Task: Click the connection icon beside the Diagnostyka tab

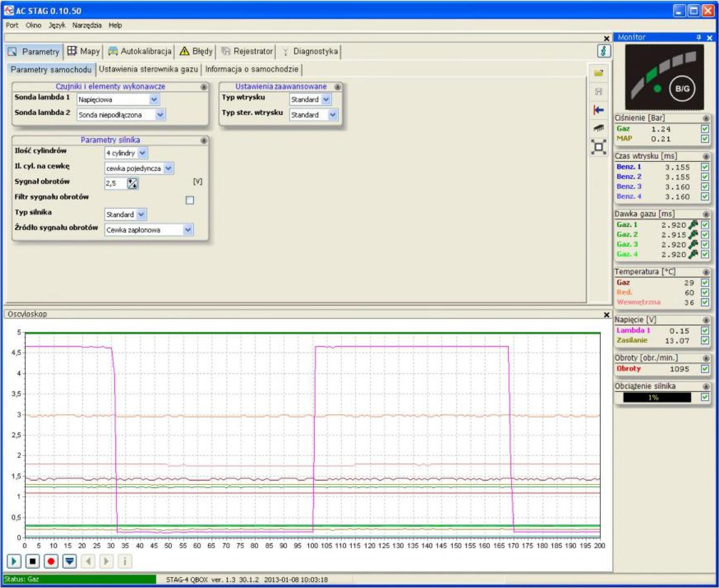Action: pos(604,51)
